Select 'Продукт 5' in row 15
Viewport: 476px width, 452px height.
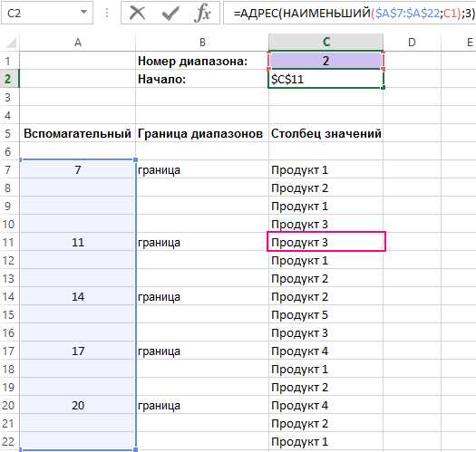(326, 314)
